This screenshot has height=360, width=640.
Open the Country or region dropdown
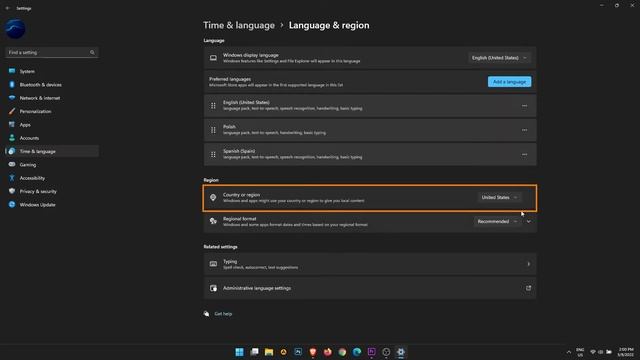pyautogui.click(x=500, y=198)
